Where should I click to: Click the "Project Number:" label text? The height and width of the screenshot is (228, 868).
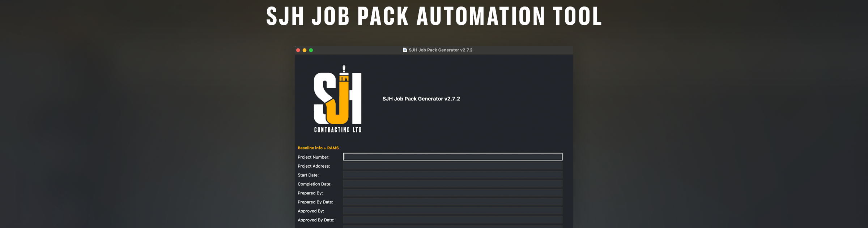pos(313,157)
